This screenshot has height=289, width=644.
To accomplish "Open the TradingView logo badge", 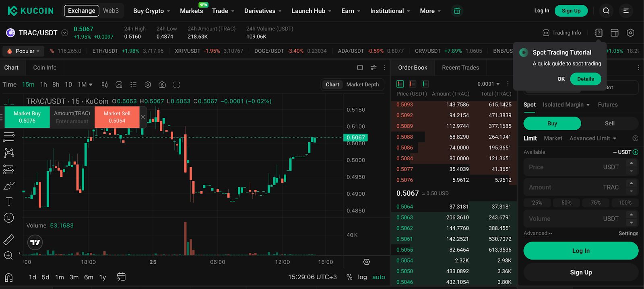I will click(x=35, y=242).
